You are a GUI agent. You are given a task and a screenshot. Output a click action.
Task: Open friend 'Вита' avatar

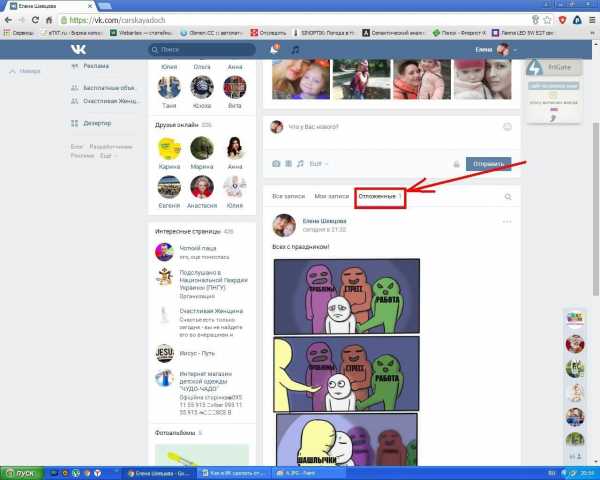click(x=235, y=87)
